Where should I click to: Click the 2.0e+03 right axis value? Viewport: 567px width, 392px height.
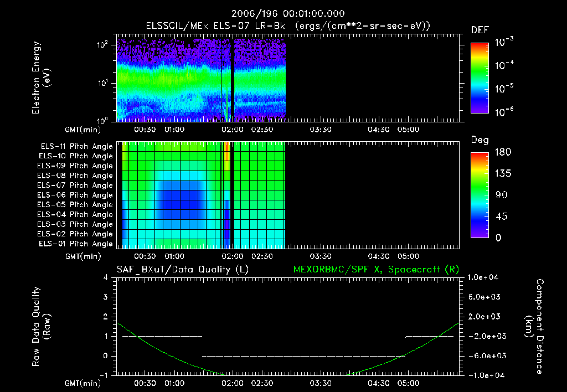pyautogui.click(x=484, y=317)
